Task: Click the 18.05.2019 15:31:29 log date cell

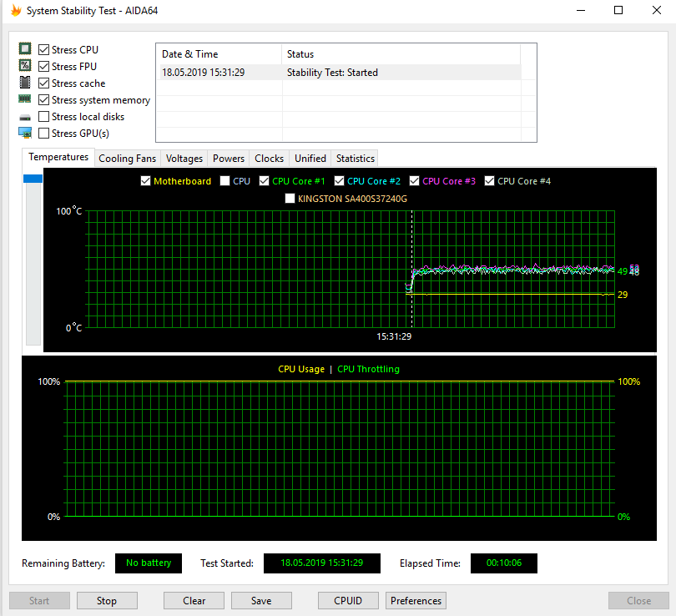Action: (x=203, y=73)
